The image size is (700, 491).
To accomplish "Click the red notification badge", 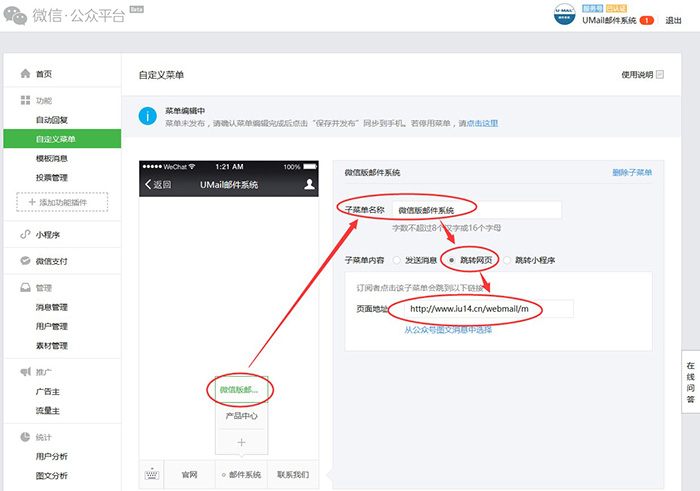I will pyautogui.click(x=646, y=20).
